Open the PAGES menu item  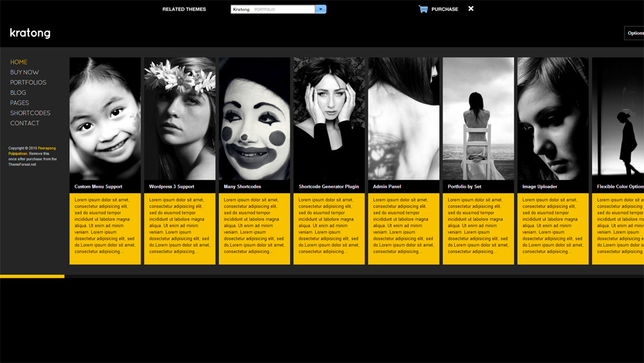point(19,103)
